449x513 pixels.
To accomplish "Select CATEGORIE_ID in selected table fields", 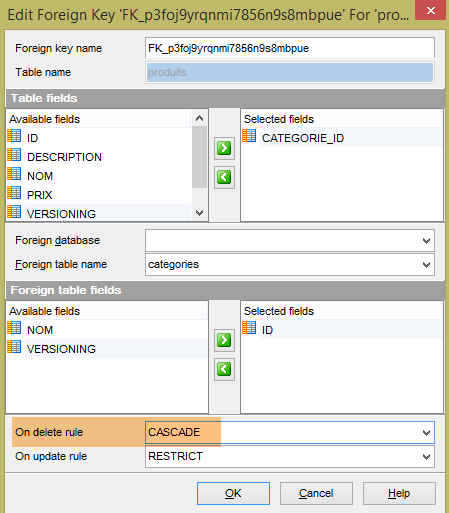I will click(303, 138).
